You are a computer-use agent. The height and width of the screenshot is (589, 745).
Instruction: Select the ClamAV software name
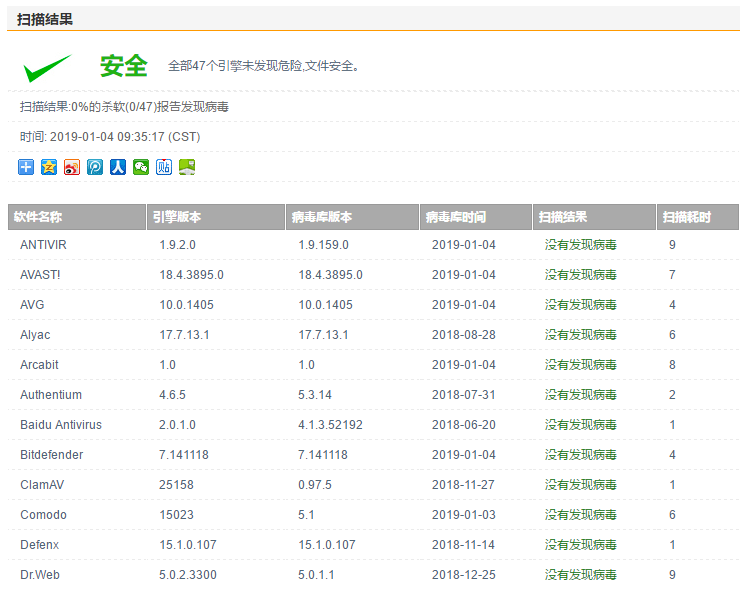pyautogui.click(x=42, y=484)
